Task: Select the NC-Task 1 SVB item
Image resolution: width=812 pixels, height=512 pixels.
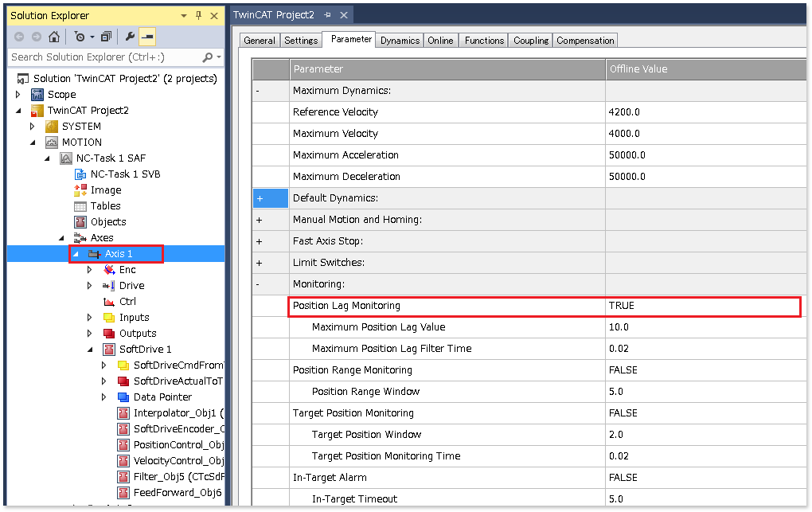Action: point(125,174)
